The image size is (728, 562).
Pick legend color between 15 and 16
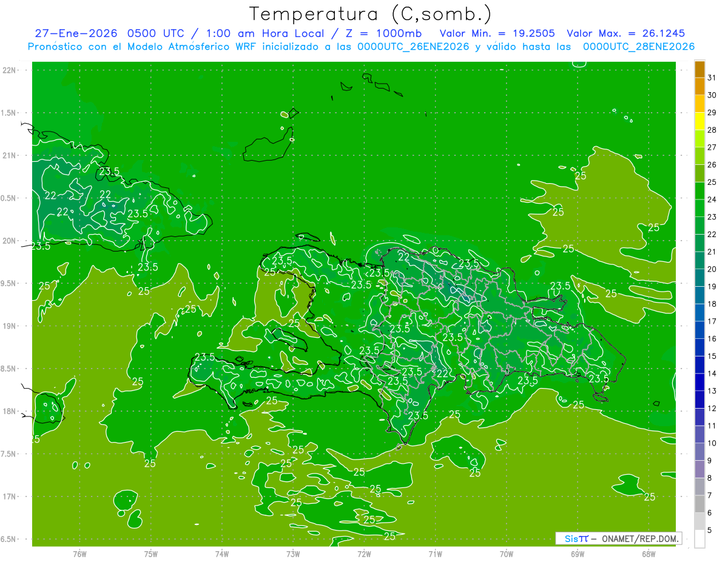coord(699,347)
